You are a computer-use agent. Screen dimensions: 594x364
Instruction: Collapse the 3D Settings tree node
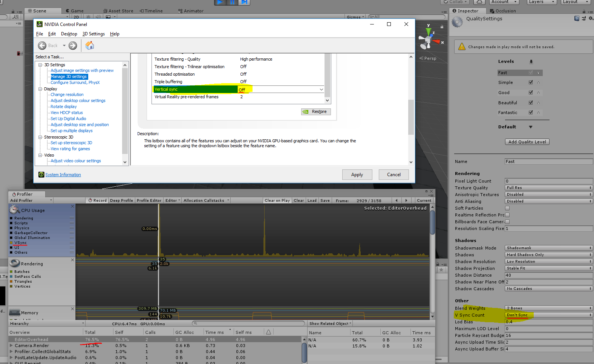click(40, 65)
